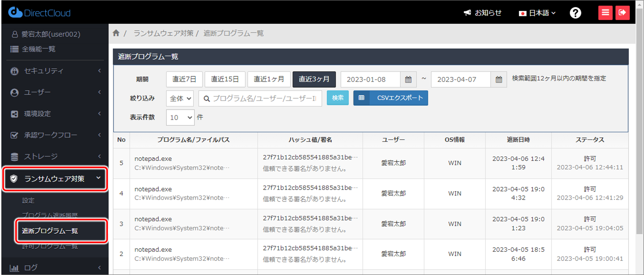Click status date 2023-04-06 12:41:29
This screenshot has width=644, height=275.
pos(590,198)
